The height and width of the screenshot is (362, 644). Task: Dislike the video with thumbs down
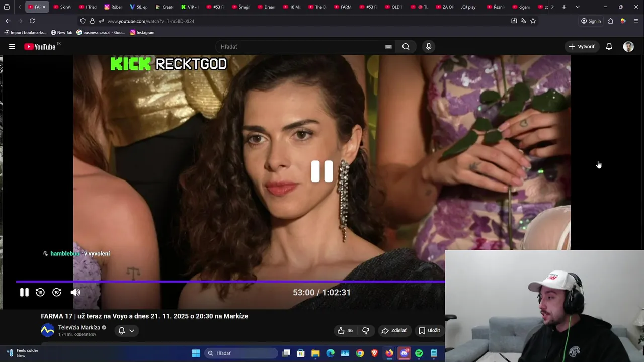point(366,330)
